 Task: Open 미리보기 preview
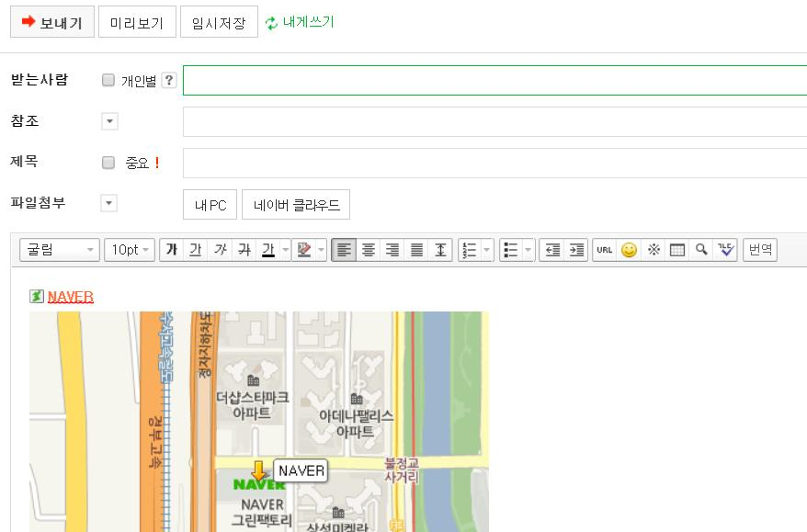pos(137,22)
